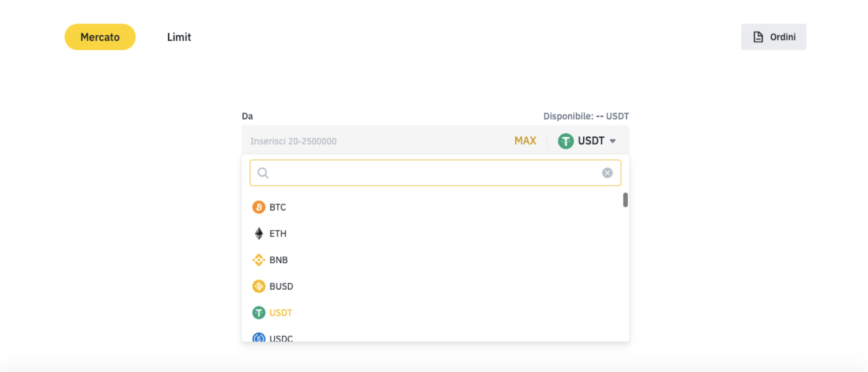Click the Ethereum diamond icon
868x372 pixels.
coord(259,234)
